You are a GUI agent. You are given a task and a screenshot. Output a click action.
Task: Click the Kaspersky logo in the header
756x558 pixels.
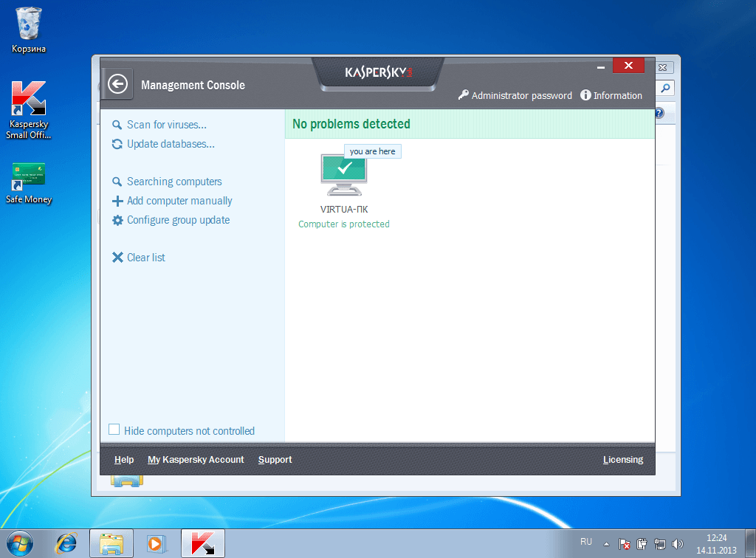click(379, 72)
